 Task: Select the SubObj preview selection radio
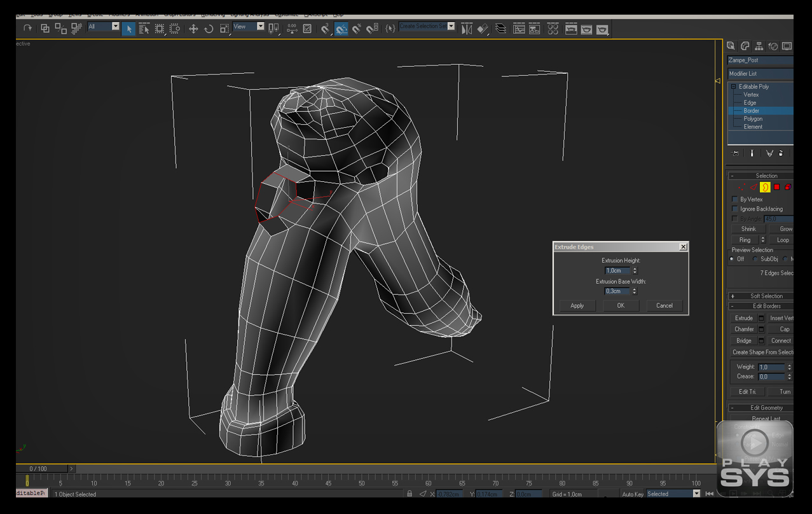tap(755, 259)
